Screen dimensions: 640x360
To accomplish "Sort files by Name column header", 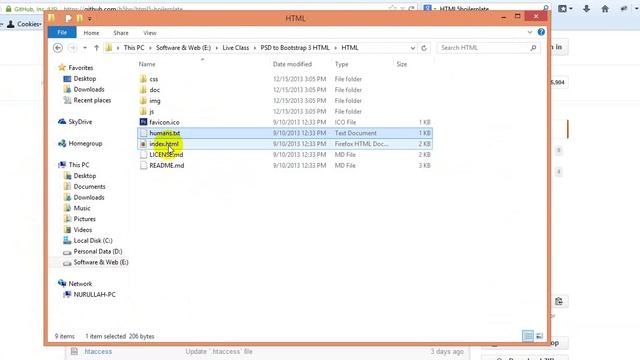I will pyautogui.click(x=147, y=64).
